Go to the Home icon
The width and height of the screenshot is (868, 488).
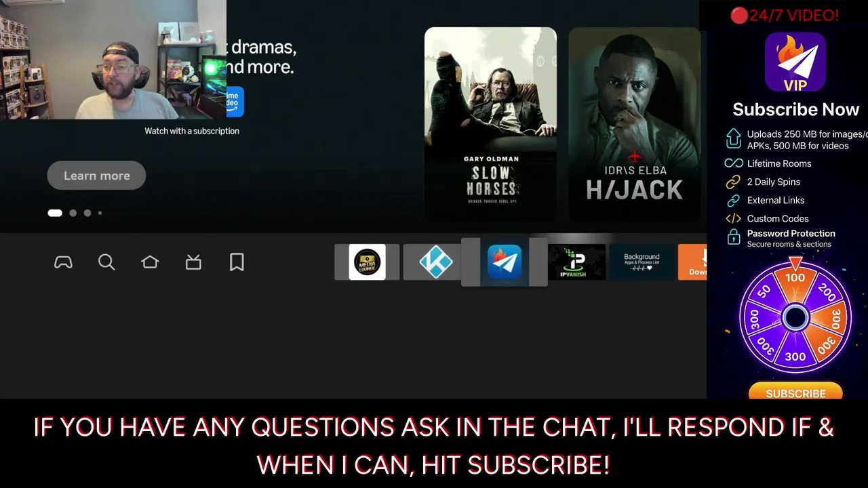click(x=150, y=262)
